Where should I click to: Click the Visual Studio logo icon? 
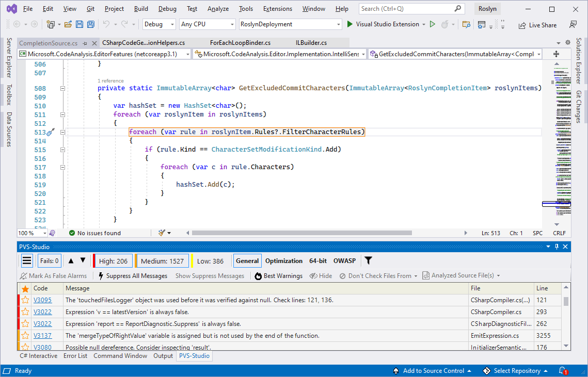click(12, 9)
